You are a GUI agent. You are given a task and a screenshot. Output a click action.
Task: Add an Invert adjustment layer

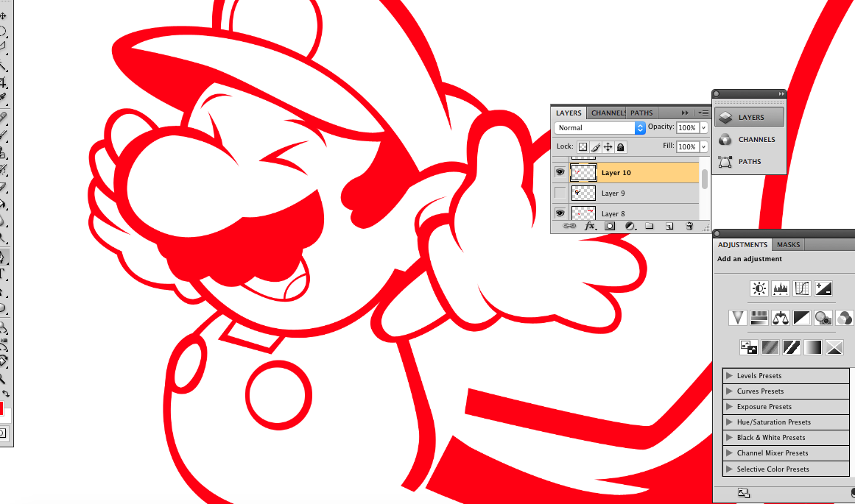click(748, 347)
